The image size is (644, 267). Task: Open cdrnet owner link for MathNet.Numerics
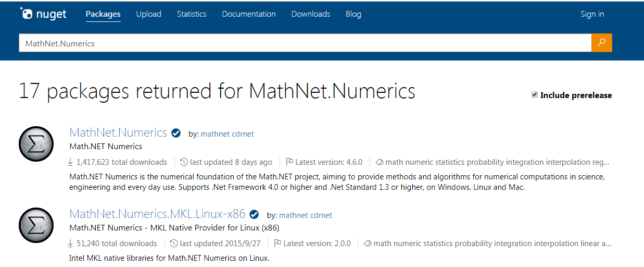(243, 134)
